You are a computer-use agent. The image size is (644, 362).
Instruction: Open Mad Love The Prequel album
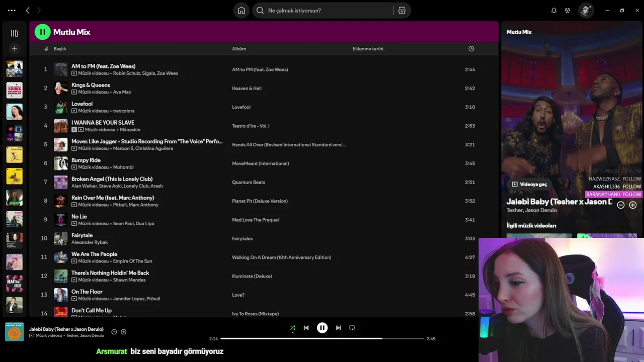tap(255, 220)
